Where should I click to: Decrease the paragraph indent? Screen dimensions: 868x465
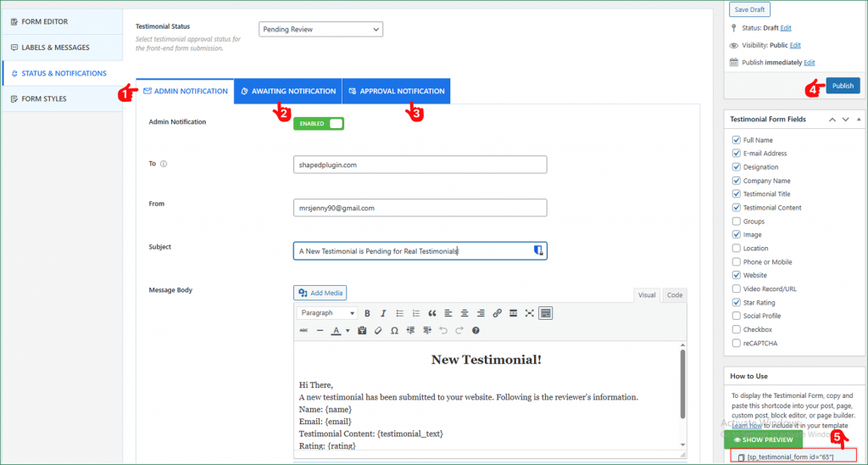point(411,330)
